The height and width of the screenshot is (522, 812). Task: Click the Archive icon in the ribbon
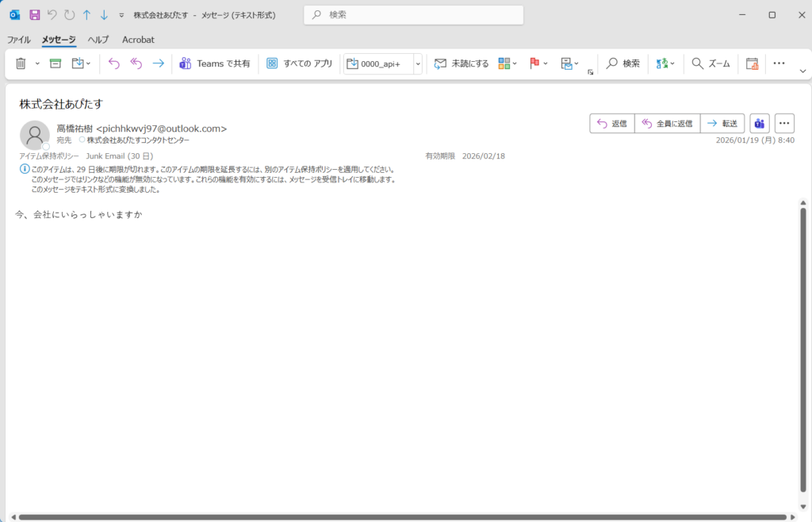click(x=56, y=63)
